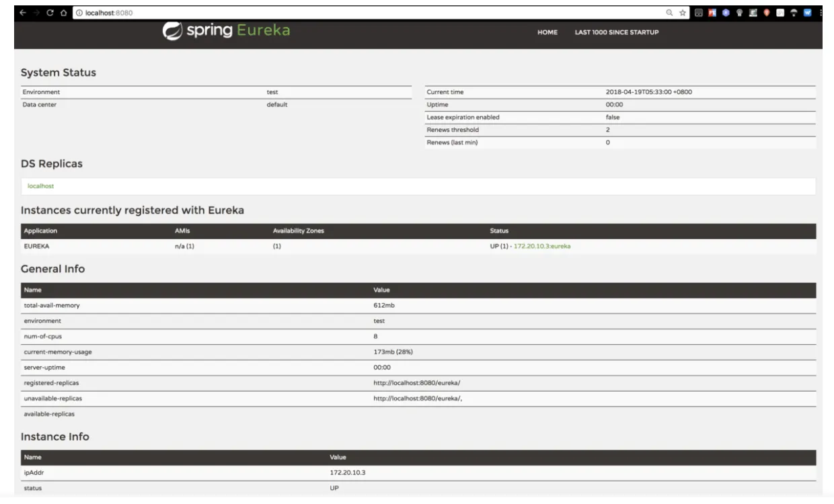Click the Availability Zones column header
This screenshot has width=834, height=504.
298,230
